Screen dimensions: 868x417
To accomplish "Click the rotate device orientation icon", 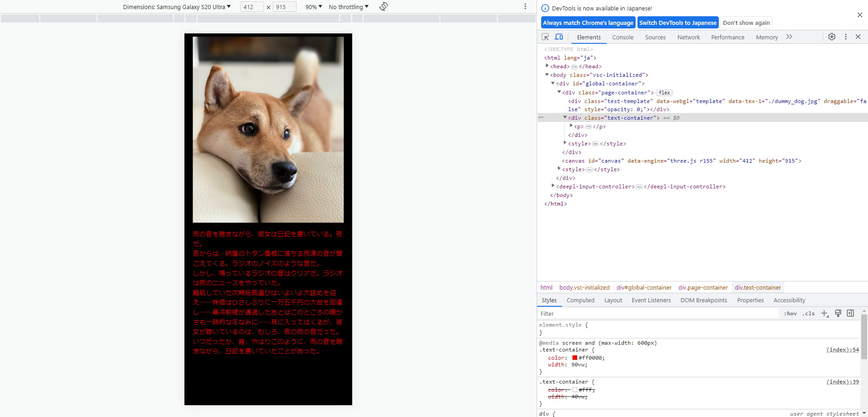I will click(383, 6).
